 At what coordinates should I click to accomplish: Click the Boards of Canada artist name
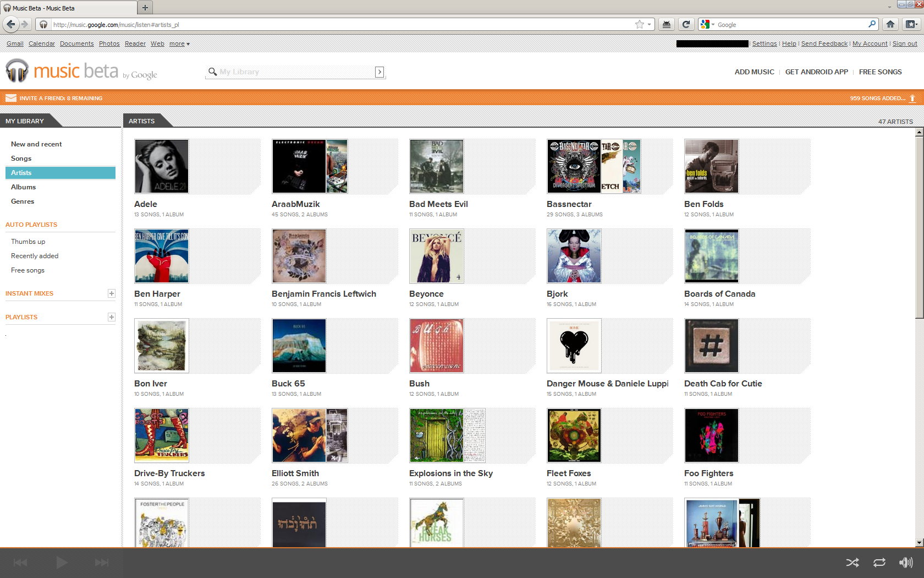point(719,294)
